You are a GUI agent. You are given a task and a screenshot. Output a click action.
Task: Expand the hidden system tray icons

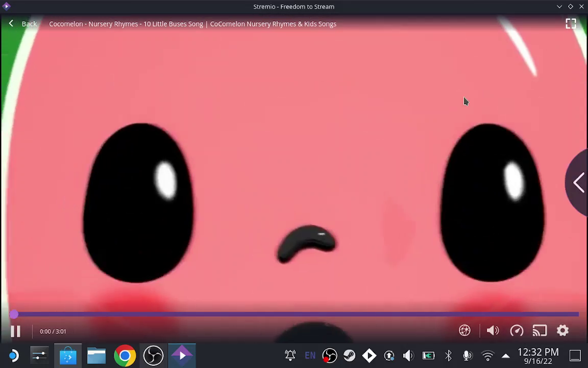point(505,356)
